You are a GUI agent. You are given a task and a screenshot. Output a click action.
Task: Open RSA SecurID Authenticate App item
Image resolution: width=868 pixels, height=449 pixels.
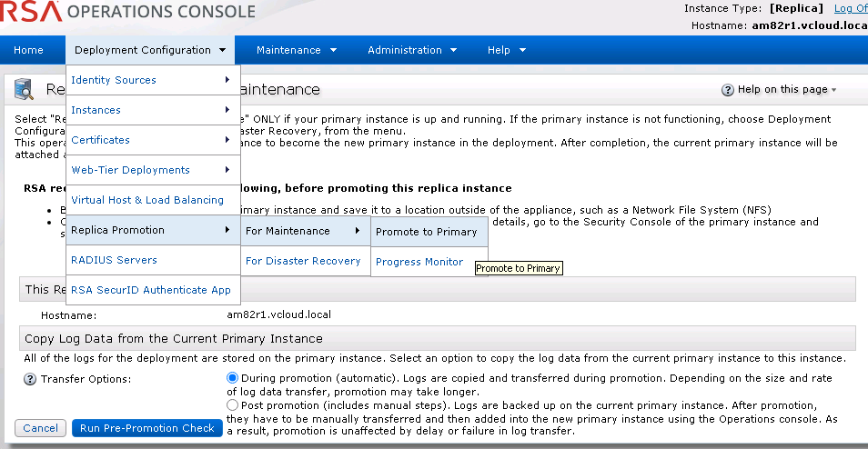point(151,290)
